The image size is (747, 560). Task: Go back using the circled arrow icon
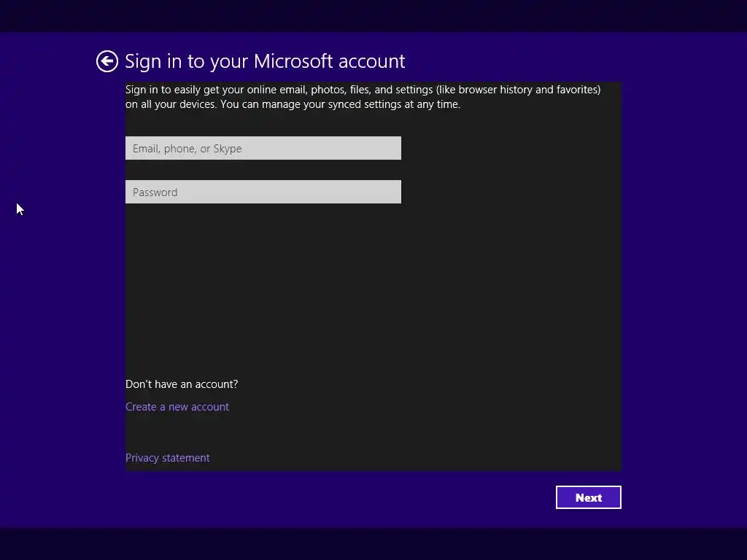(x=107, y=61)
